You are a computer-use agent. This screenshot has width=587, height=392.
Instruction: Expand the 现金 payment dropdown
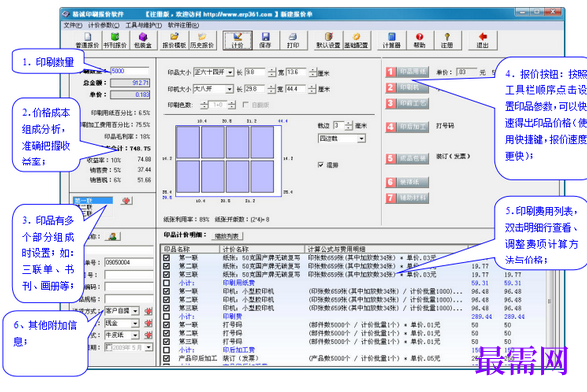(x=135, y=323)
